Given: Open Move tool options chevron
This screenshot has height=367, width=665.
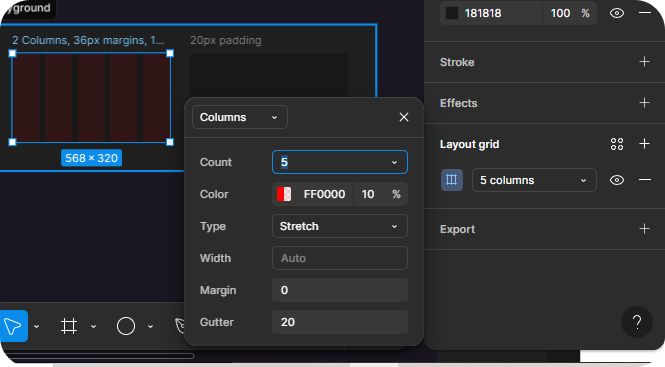Looking at the screenshot, I should (36, 326).
